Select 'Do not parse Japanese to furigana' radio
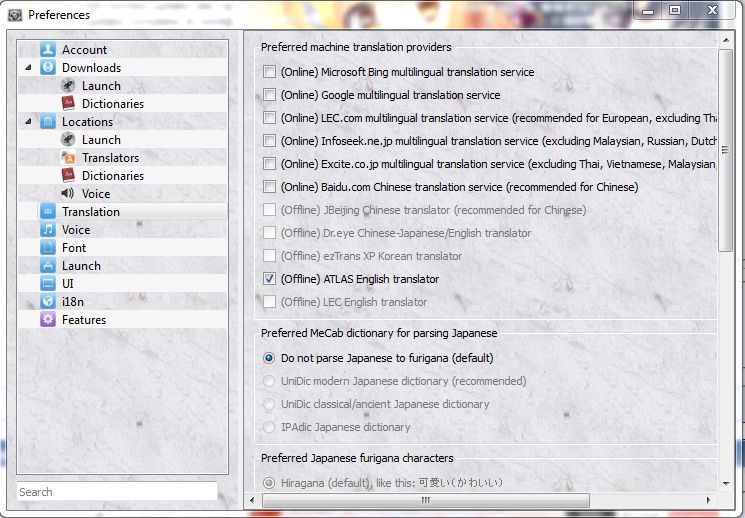Image resolution: width=745 pixels, height=518 pixels. coord(269,358)
